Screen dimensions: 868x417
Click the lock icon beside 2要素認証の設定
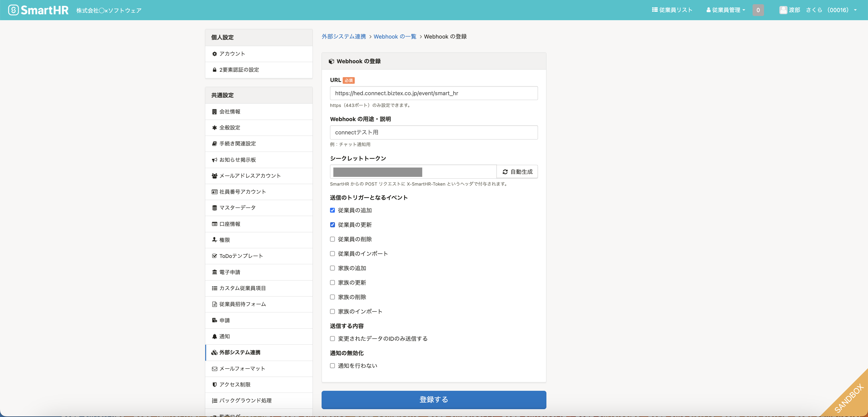(x=214, y=70)
